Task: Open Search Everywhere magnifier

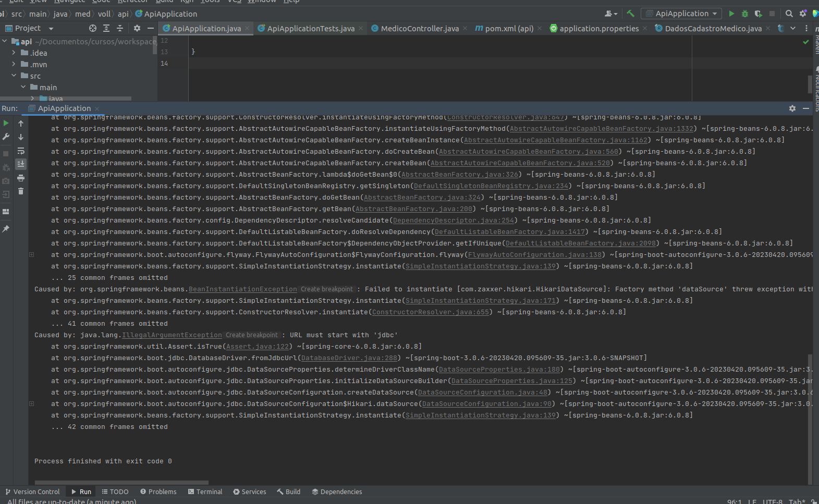Action: 789,14
